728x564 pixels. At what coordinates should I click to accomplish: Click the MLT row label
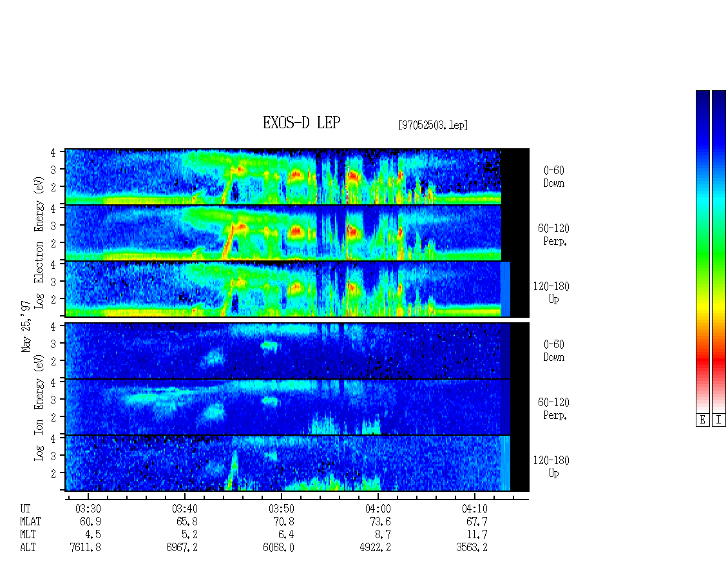(28, 535)
